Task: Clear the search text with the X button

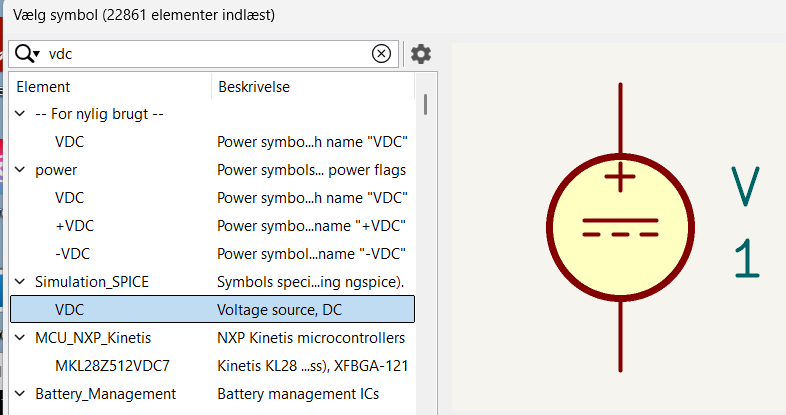Action: (x=381, y=53)
